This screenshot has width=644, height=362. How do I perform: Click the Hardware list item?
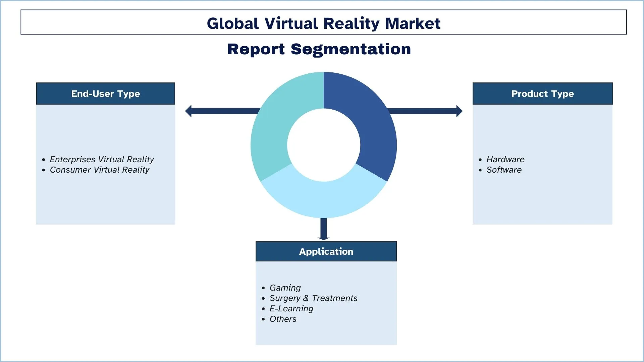pos(505,159)
